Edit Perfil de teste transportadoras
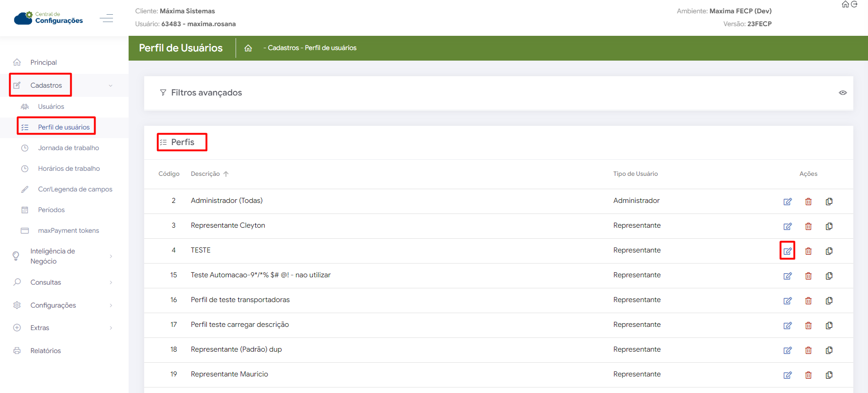The width and height of the screenshot is (868, 393). tap(787, 301)
